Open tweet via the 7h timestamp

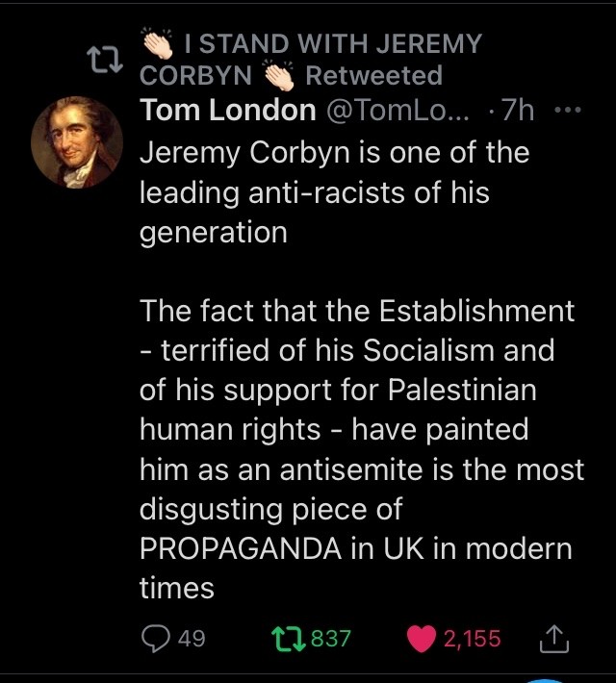tap(518, 110)
